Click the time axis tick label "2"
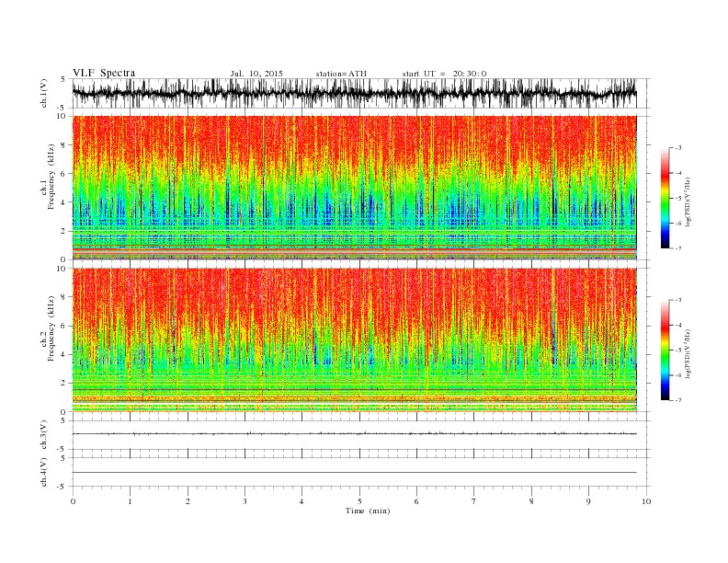Screen dimensions: 728x563 [188, 501]
